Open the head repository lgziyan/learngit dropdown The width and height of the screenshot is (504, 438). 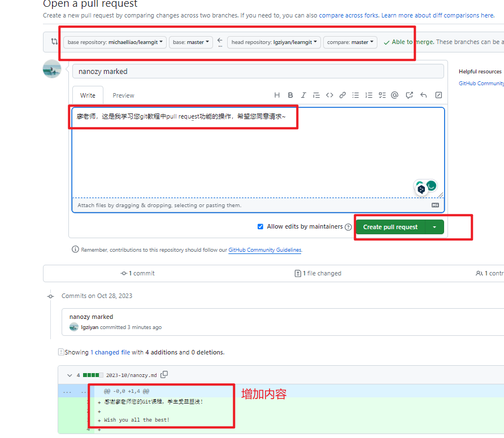[274, 42]
